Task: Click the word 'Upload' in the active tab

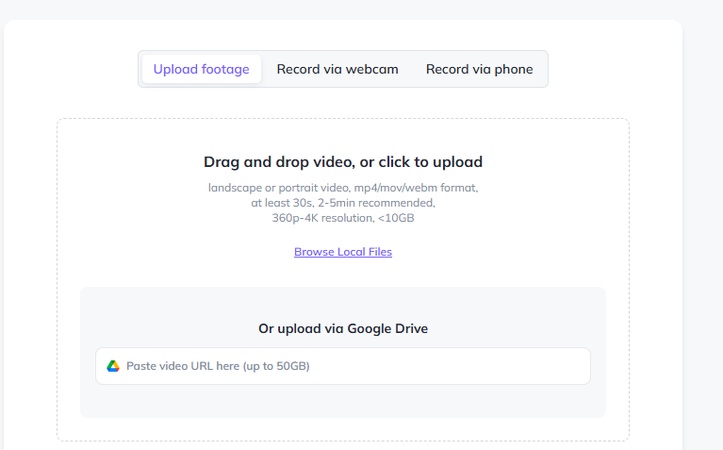Action: click(175, 69)
